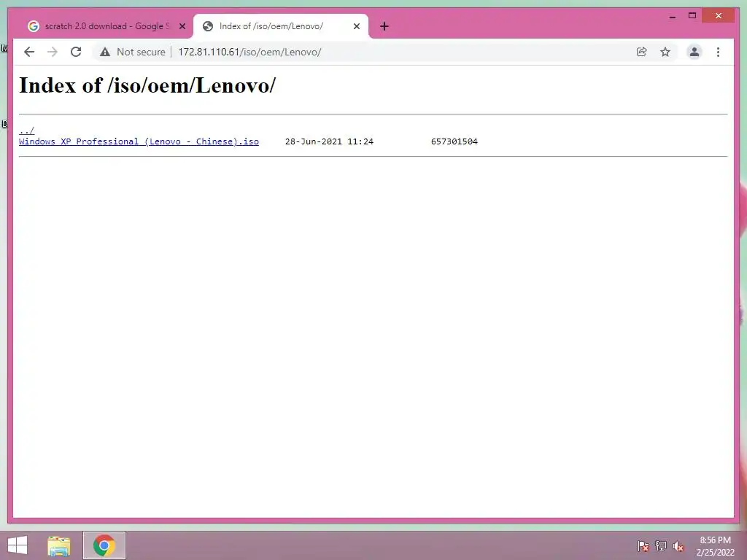Select the Index of /iso/oem/Lenovo/ tab

click(281, 26)
